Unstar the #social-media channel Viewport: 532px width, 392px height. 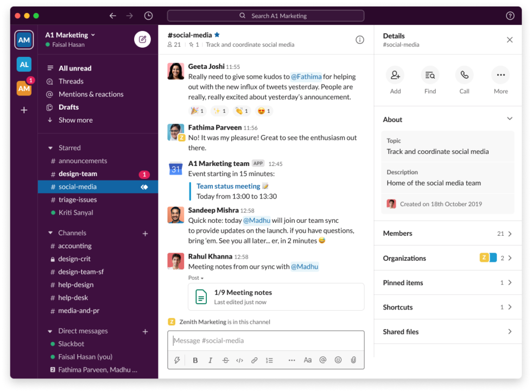tap(216, 34)
